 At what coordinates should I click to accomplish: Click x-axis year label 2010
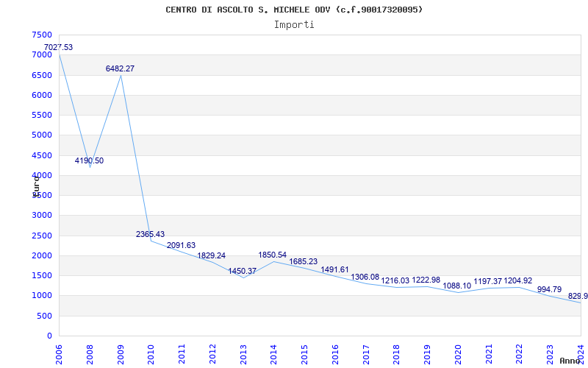click(151, 354)
